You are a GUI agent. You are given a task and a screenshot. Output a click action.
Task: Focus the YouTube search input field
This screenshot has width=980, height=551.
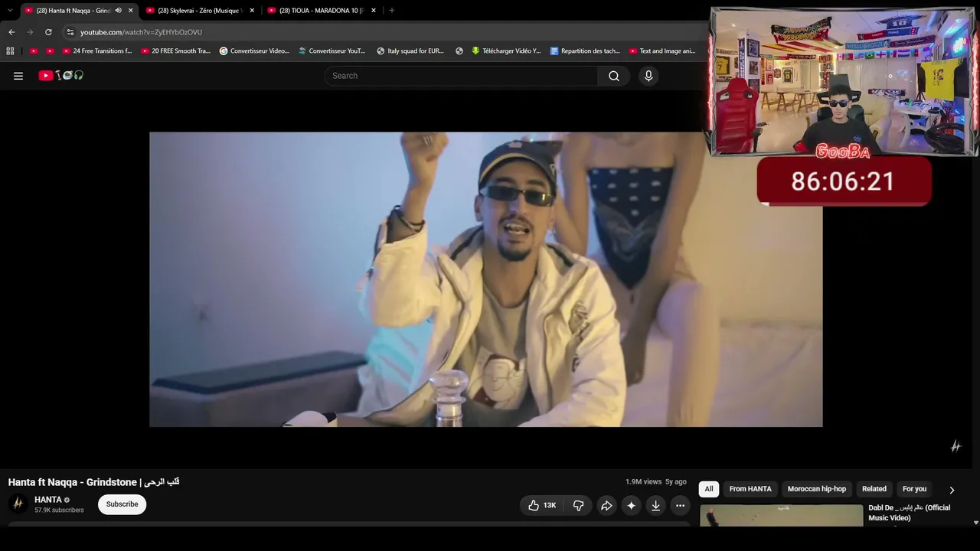coord(461,76)
